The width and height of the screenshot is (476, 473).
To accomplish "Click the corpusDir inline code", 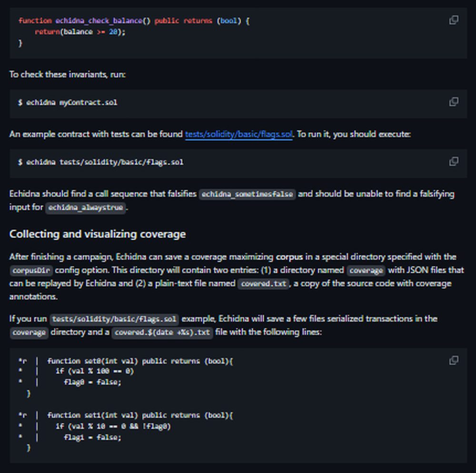I will coord(31,271).
